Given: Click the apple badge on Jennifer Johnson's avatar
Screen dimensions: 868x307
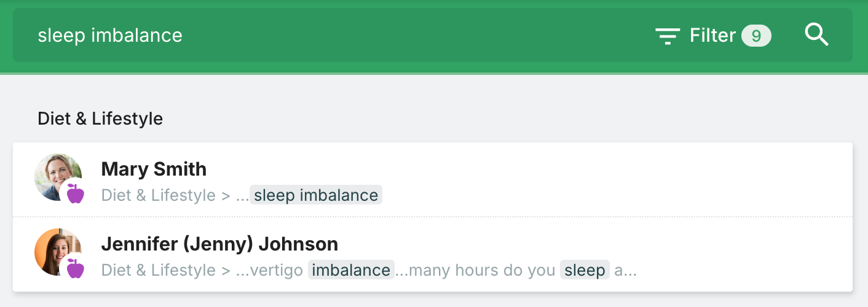Looking at the screenshot, I should click(x=75, y=268).
